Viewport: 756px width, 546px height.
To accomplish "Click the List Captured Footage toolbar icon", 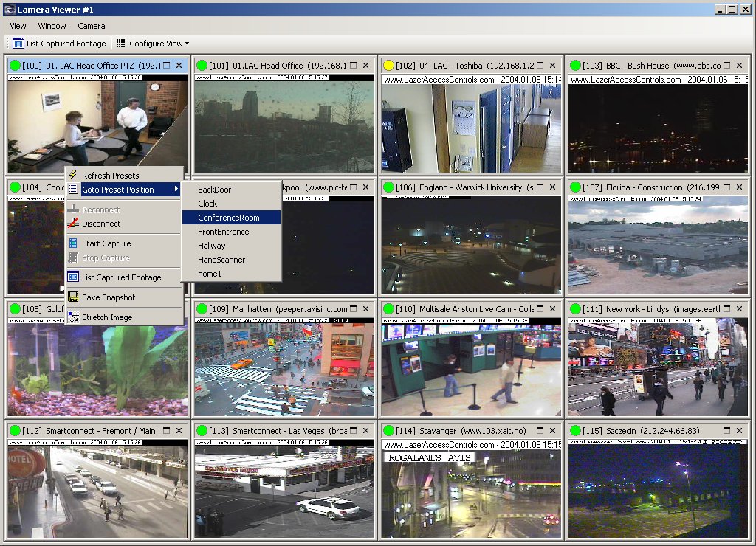I will [18, 44].
